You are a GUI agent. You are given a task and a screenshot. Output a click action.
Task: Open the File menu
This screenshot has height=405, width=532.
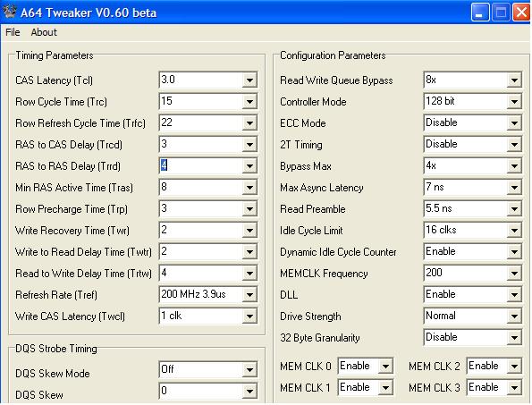(13, 32)
